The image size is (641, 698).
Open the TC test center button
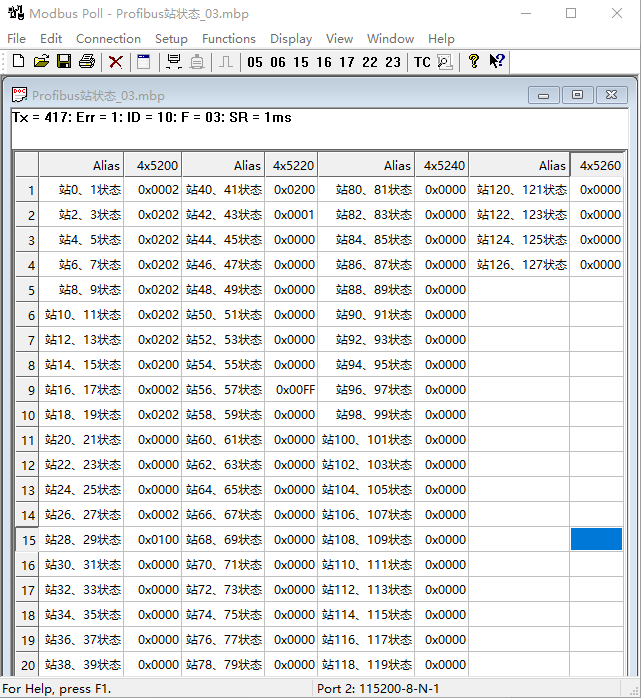pyautogui.click(x=422, y=62)
